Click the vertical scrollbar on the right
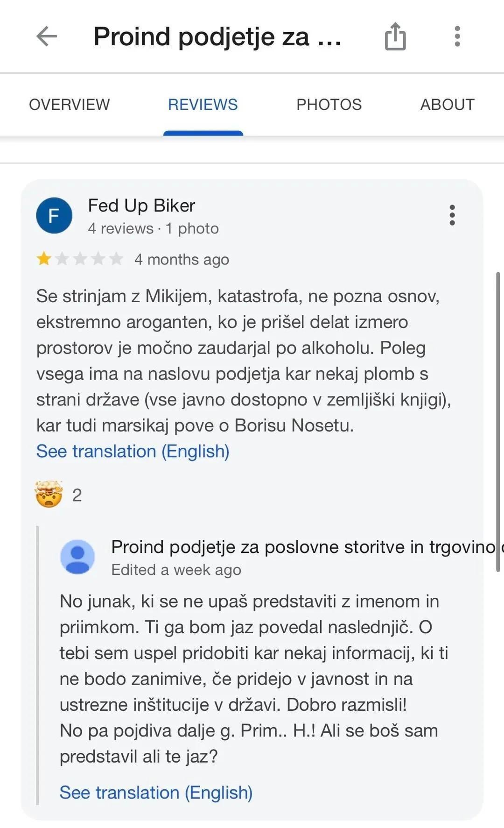The width and height of the screenshot is (504, 828). (498, 420)
